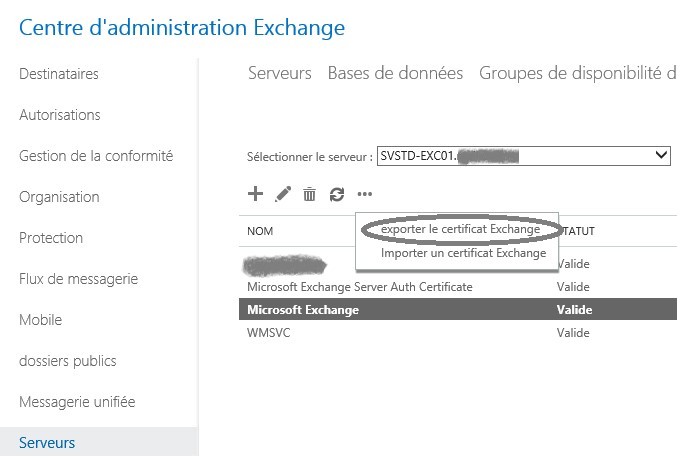
Task: Click the Sélectionner le serveur label
Action: coord(310,157)
